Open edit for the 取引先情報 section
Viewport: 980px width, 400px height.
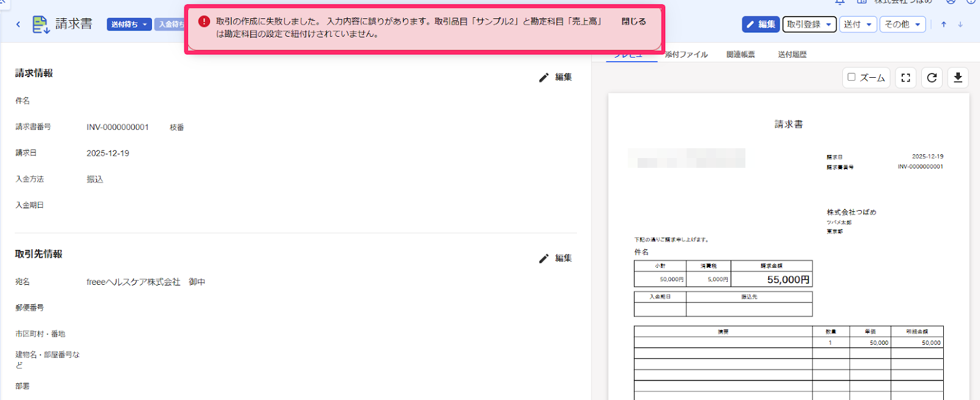click(556, 258)
